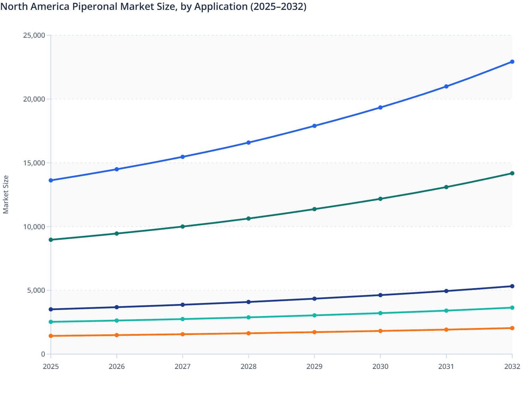Click navy line's 2025 starting point

[51, 309]
